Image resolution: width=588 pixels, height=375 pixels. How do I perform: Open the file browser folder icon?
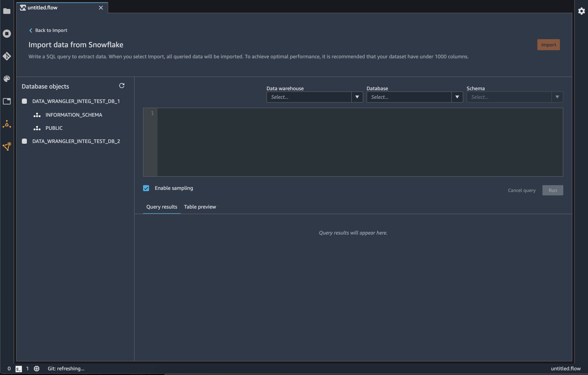pos(7,11)
